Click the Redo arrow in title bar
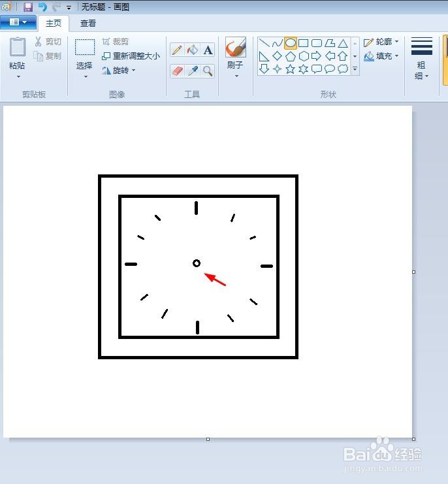Image resolution: width=448 pixels, height=484 pixels. pyautogui.click(x=56, y=7)
